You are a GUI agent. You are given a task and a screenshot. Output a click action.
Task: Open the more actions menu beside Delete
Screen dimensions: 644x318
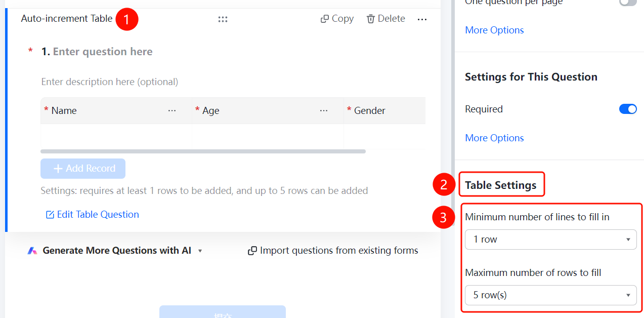tap(422, 19)
